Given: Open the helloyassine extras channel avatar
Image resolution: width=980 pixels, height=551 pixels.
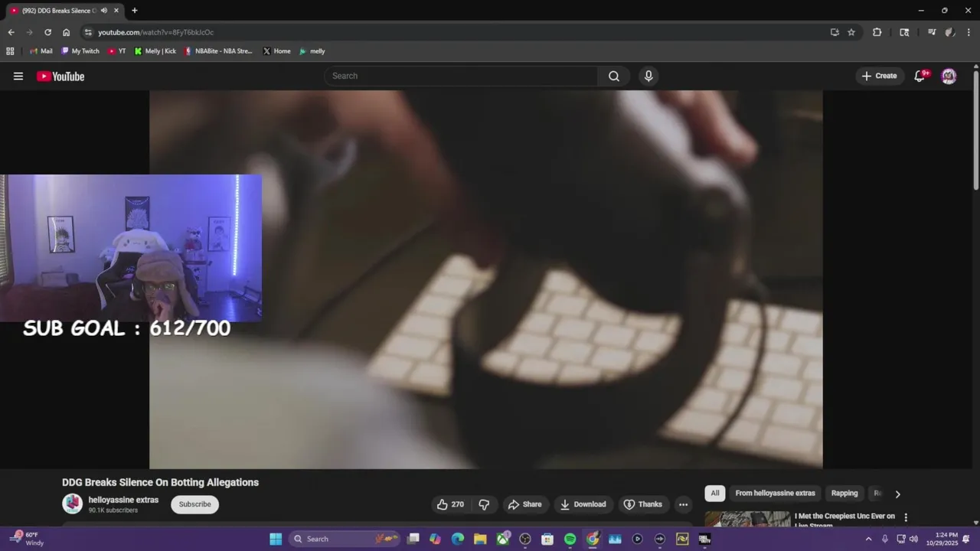Looking at the screenshot, I should point(72,504).
